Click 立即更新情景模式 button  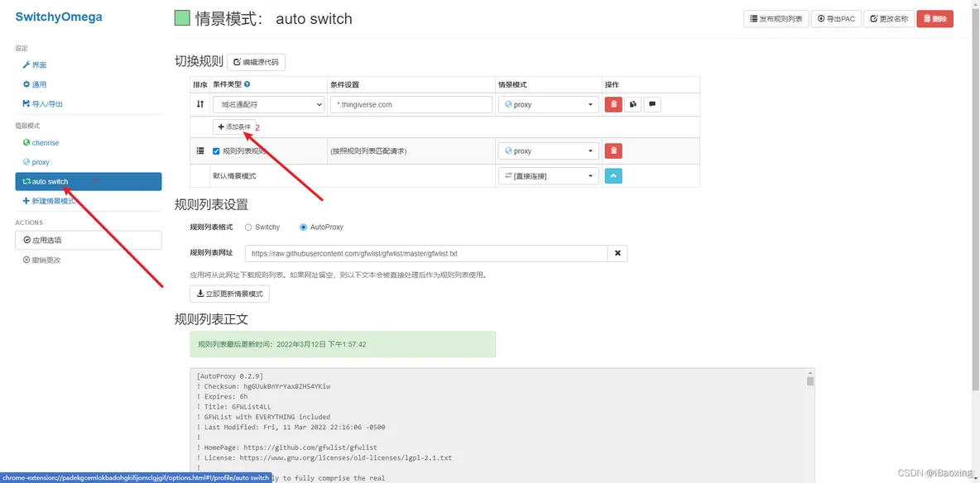(x=229, y=293)
